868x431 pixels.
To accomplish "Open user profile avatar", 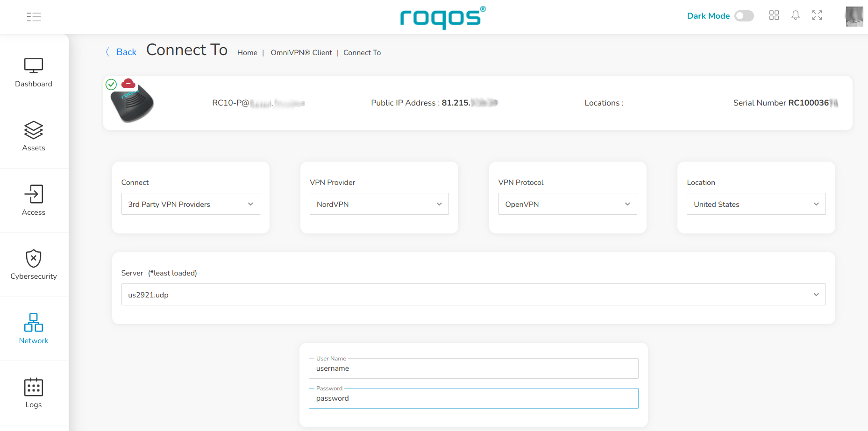I will 854,16.
